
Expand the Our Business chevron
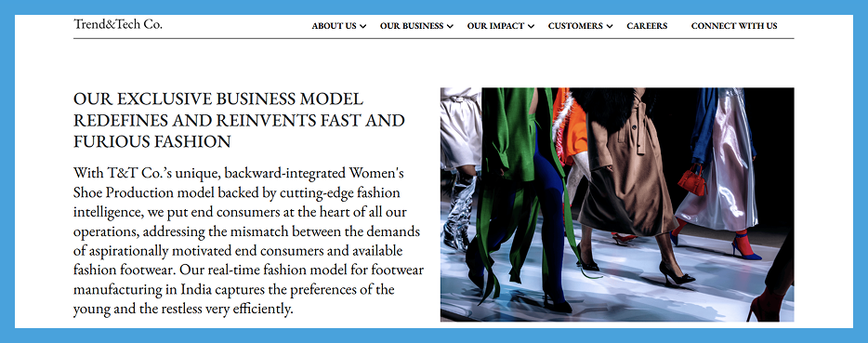(450, 26)
